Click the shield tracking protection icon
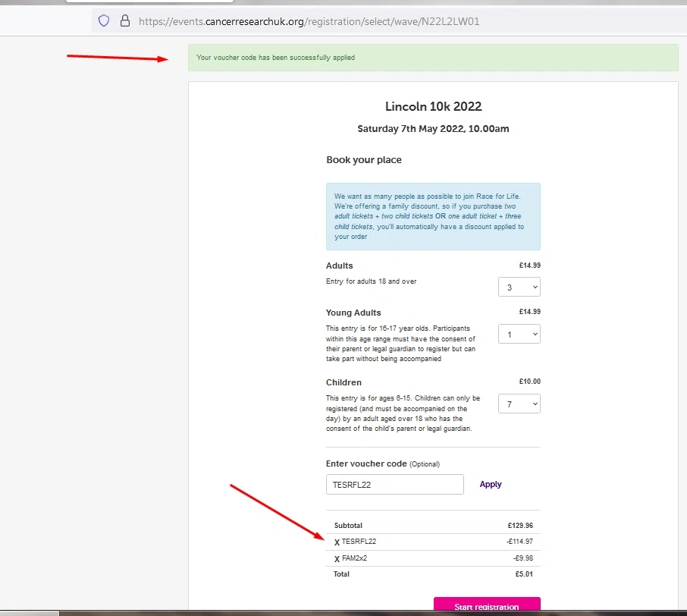This screenshot has height=616, width=687. pos(104,20)
